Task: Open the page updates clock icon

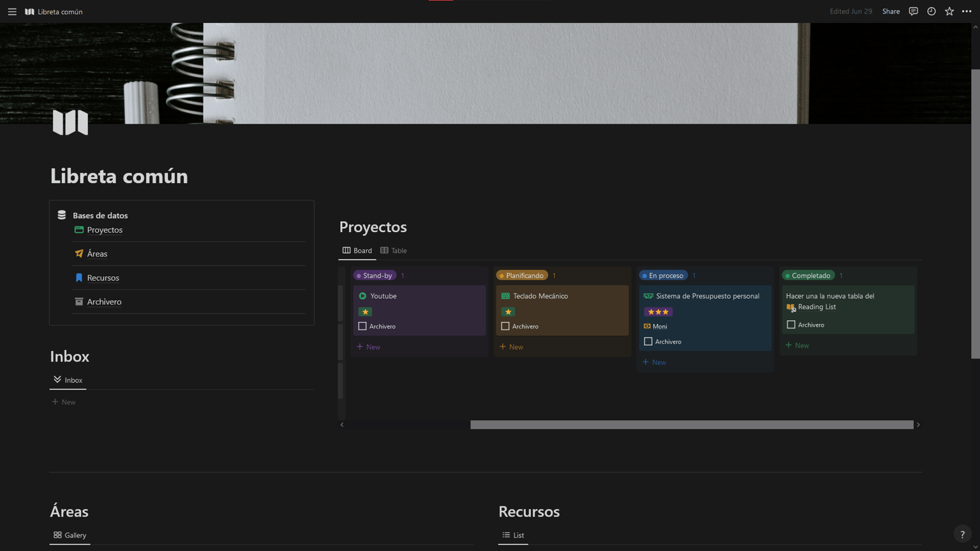Action: coord(932,11)
